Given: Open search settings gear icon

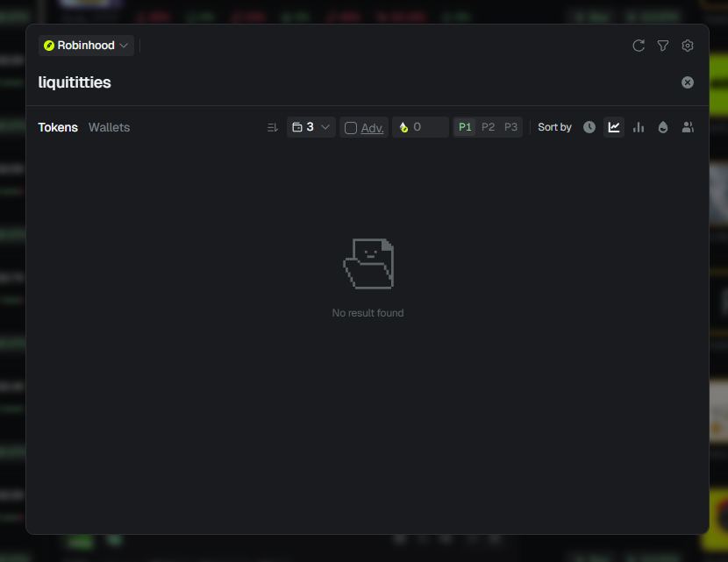Looking at the screenshot, I should point(688,46).
